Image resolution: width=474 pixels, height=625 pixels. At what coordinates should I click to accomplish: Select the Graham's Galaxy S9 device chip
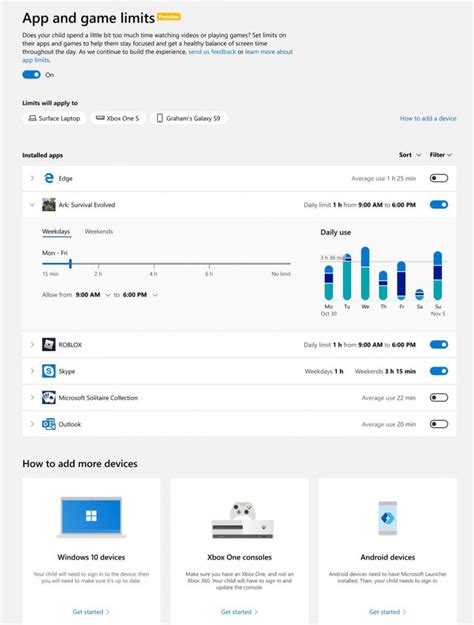(x=189, y=118)
